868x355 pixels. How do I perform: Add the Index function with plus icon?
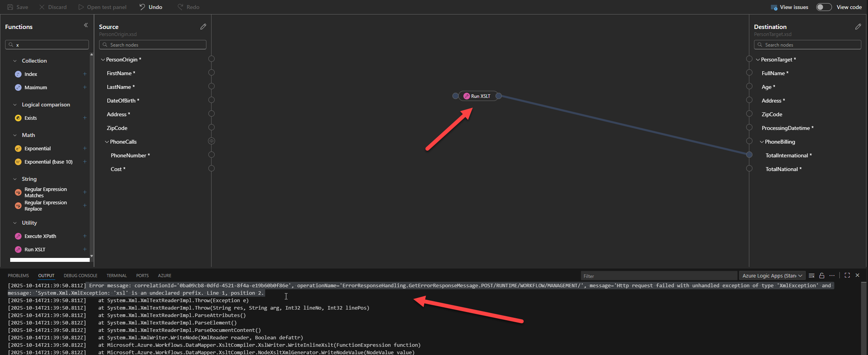click(85, 74)
